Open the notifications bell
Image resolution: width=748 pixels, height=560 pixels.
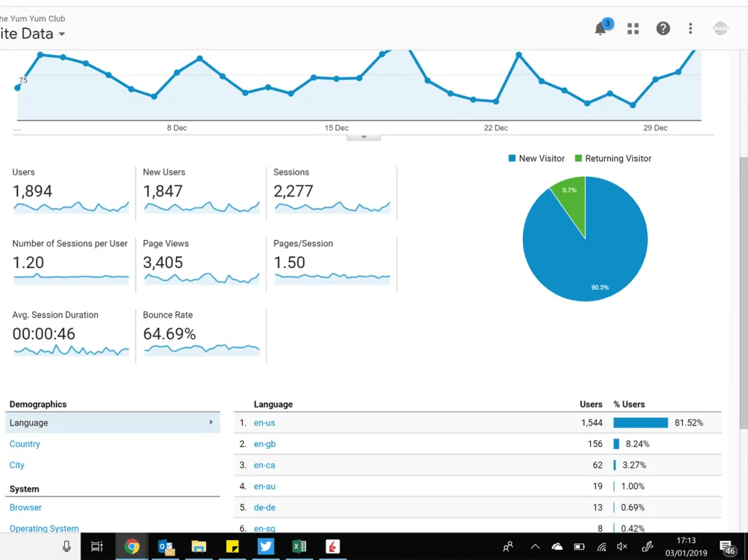(x=600, y=28)
